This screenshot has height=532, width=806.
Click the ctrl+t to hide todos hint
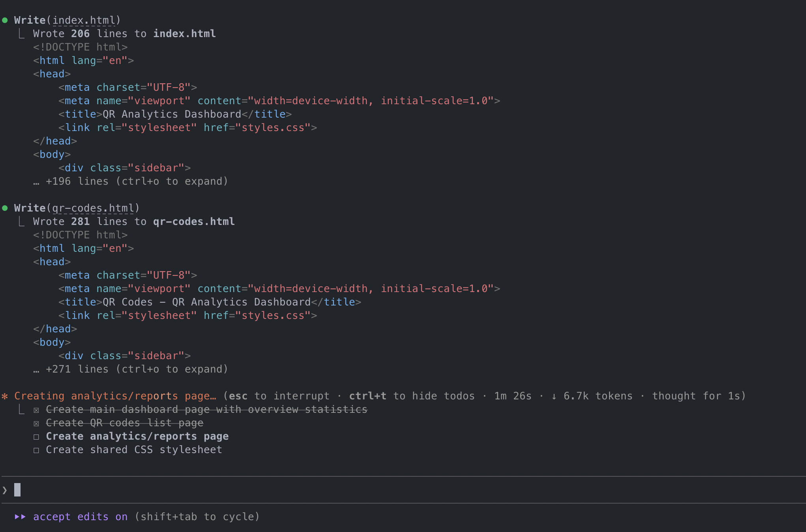click(x=412, y=396)
